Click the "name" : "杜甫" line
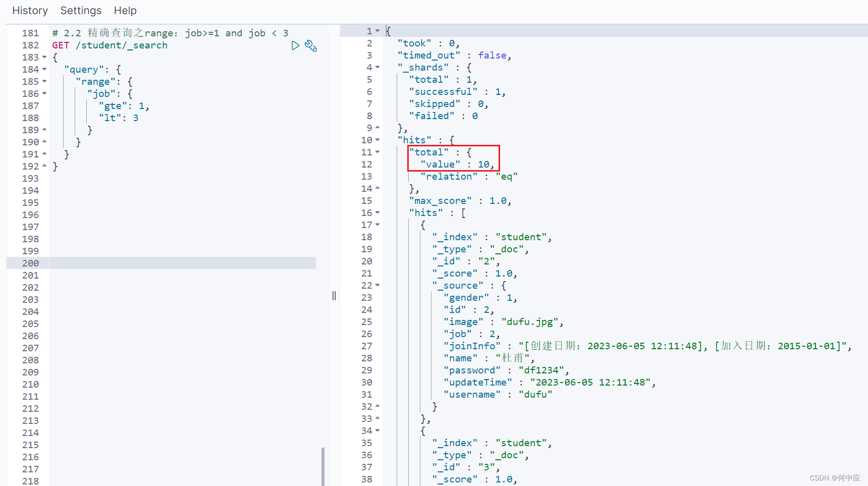The image size is (868, 486). 489,358
